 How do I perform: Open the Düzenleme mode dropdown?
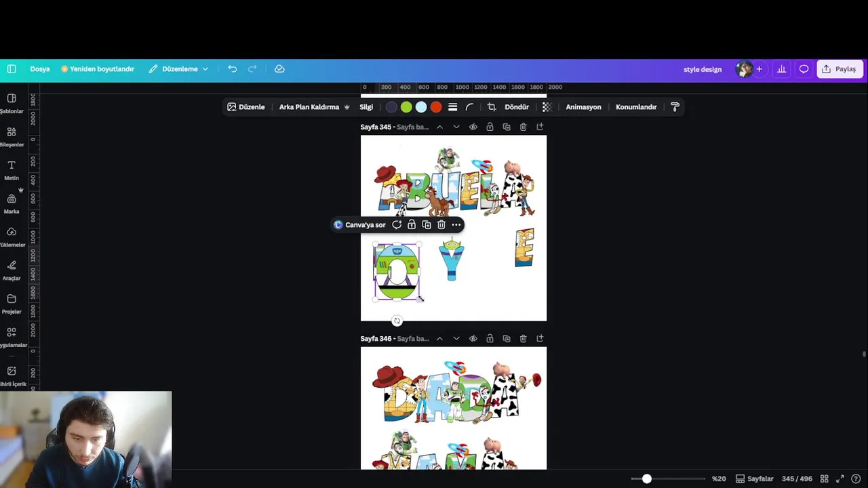[x=178, y=69]
